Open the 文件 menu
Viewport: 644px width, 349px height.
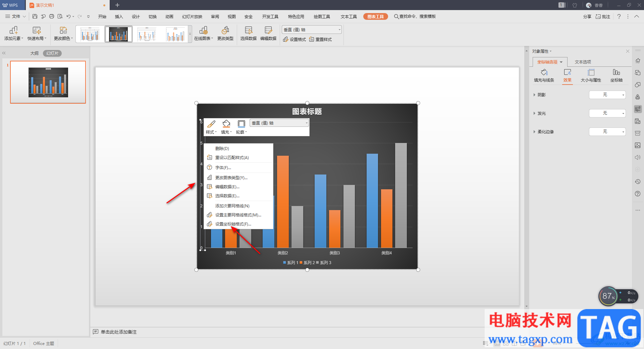15,16
